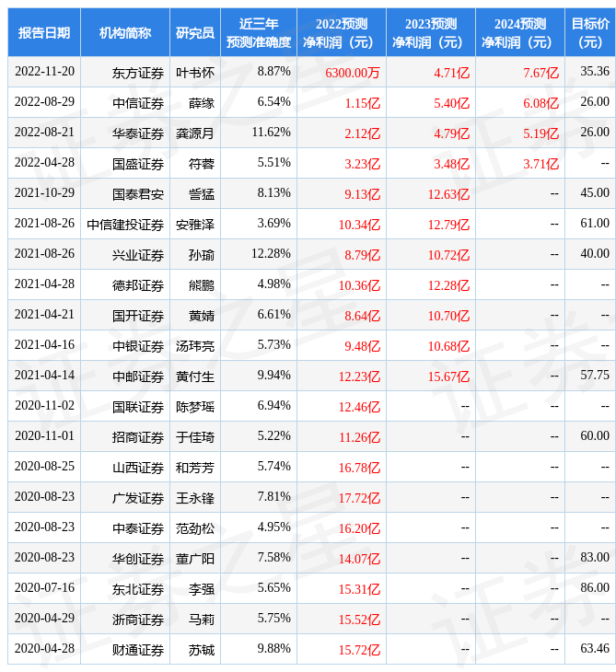Click the 15.67亿 forecast value
Screen dimensions: 616x672
tap(448, 377)
